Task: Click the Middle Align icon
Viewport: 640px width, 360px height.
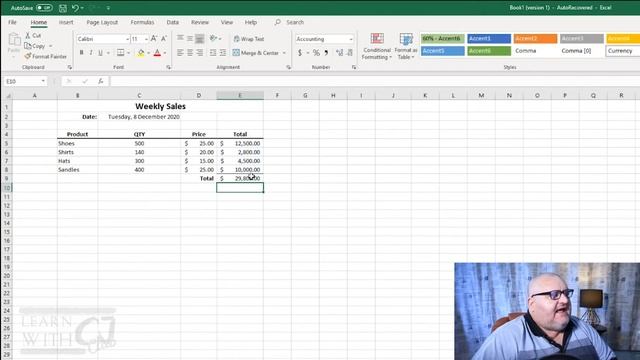Action: 190,38
